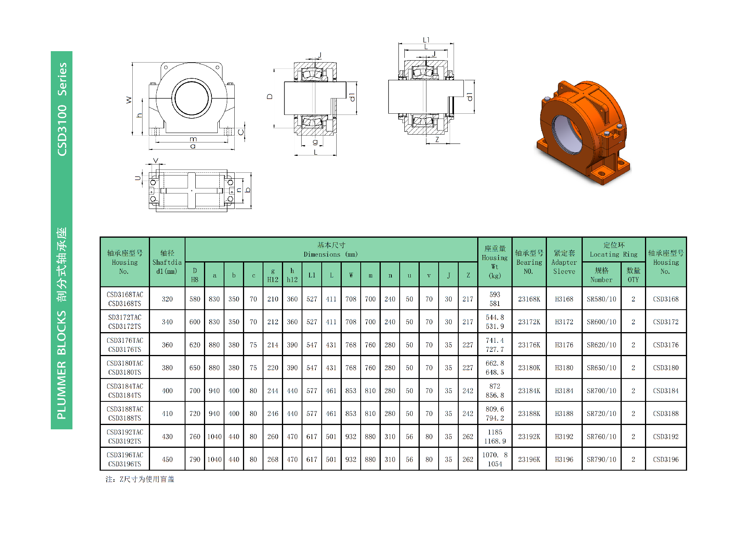
Task: Click the CSD3188 housing number in the last column
Action: tap(666, 414)
